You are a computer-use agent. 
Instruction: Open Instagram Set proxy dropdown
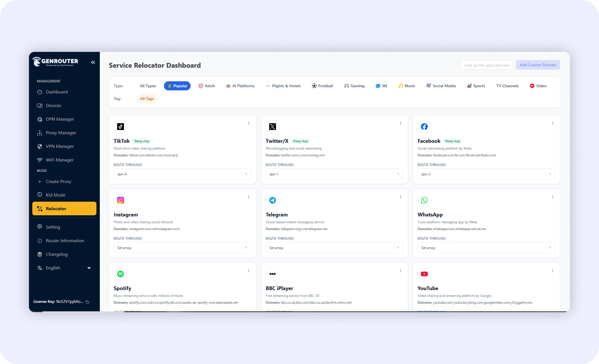(182, 248)
